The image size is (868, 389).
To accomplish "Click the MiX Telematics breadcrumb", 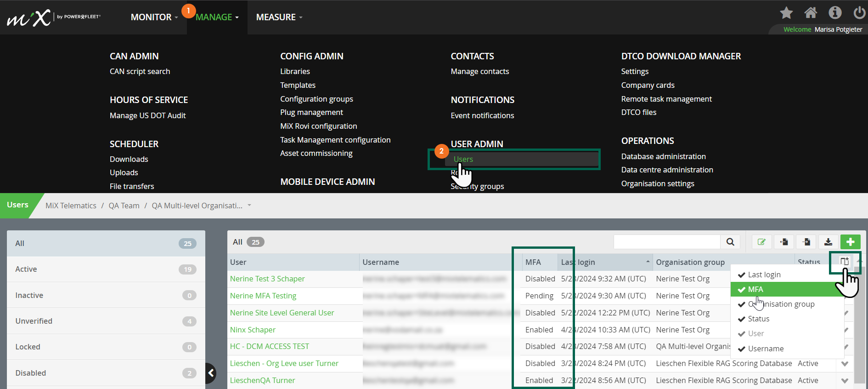I will point(71,206).
